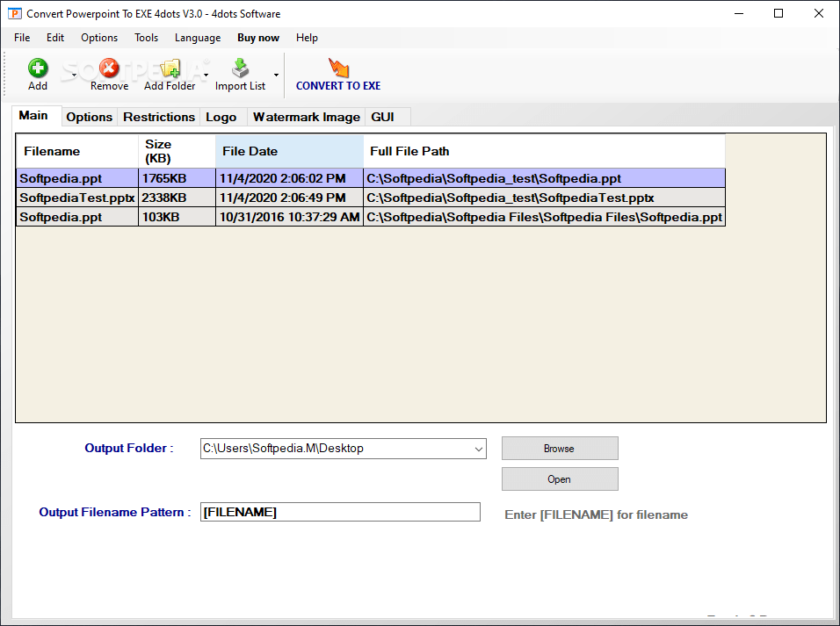The image size is (840, 626).
Task: Click the 1765KB size cell
Action: [x=177, y=178]
